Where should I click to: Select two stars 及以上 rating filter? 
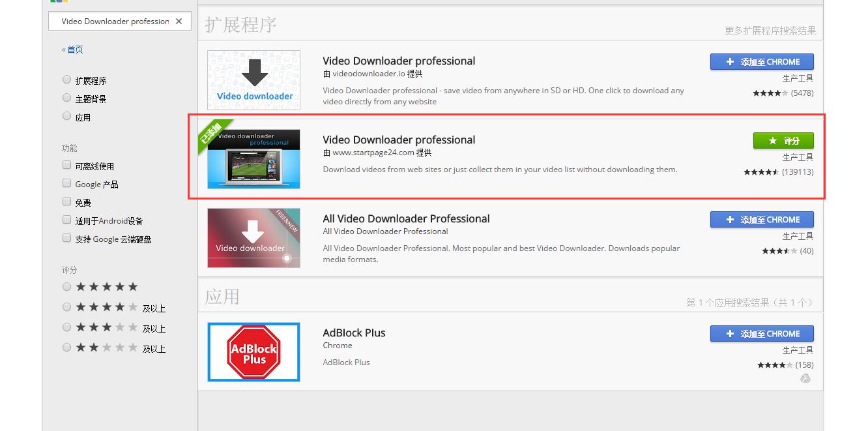(x=66, y=347)
